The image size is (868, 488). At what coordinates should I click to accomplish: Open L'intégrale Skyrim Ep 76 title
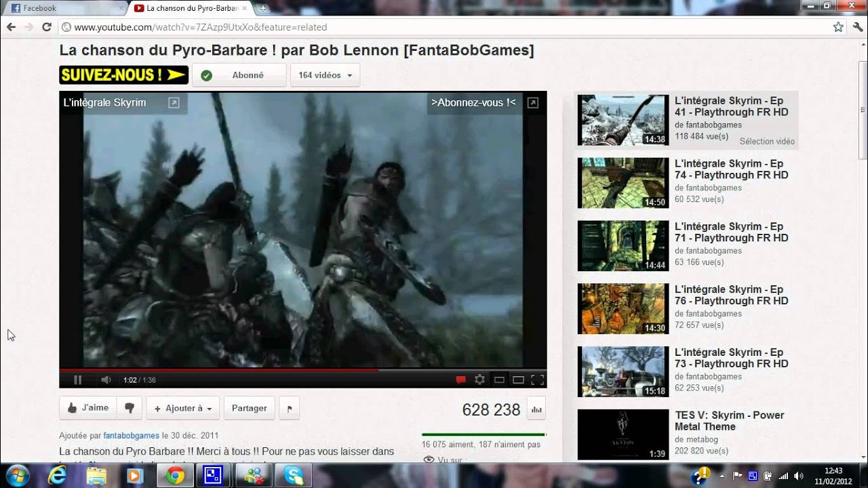click(x=732, y=295)
